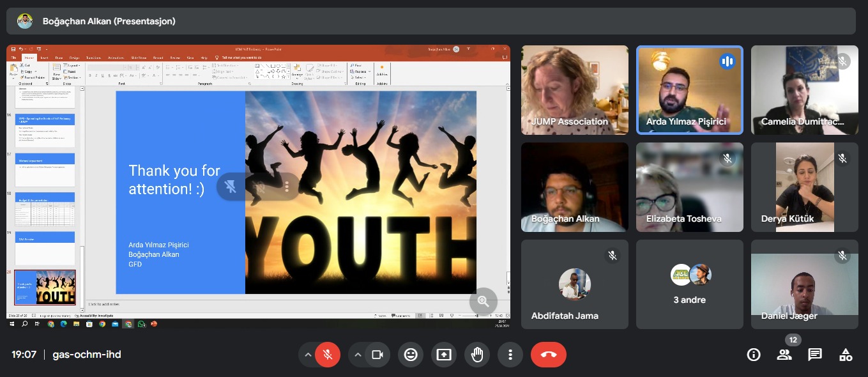This screenshot has width=868, height=377.
Task: Click the New Slide button
Action: [57, 72]
